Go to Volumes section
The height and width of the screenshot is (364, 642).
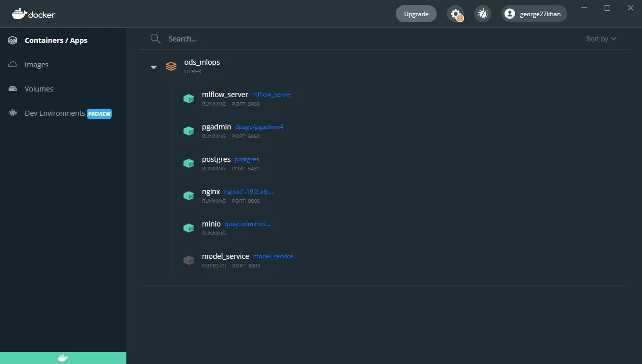39,89
